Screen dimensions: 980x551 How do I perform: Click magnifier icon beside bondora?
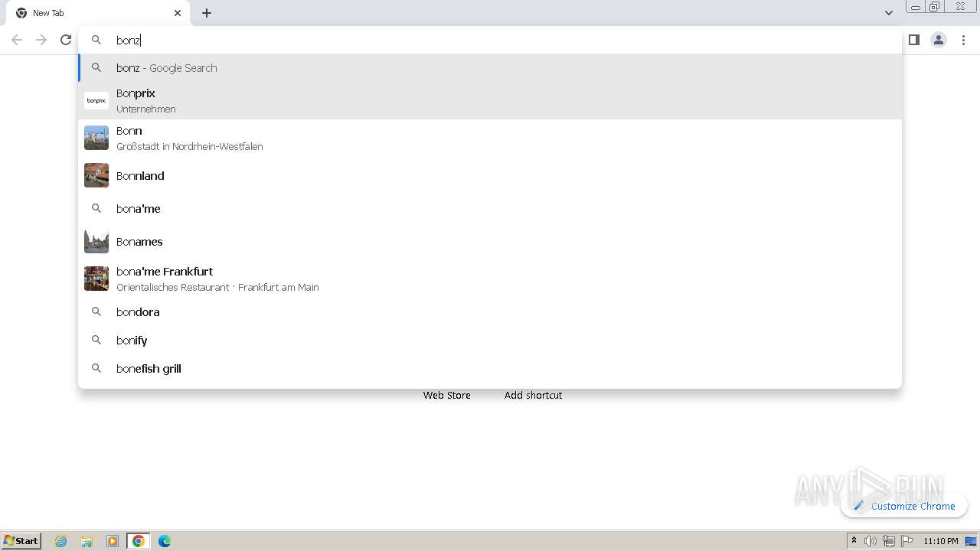[x=96, y=311]
